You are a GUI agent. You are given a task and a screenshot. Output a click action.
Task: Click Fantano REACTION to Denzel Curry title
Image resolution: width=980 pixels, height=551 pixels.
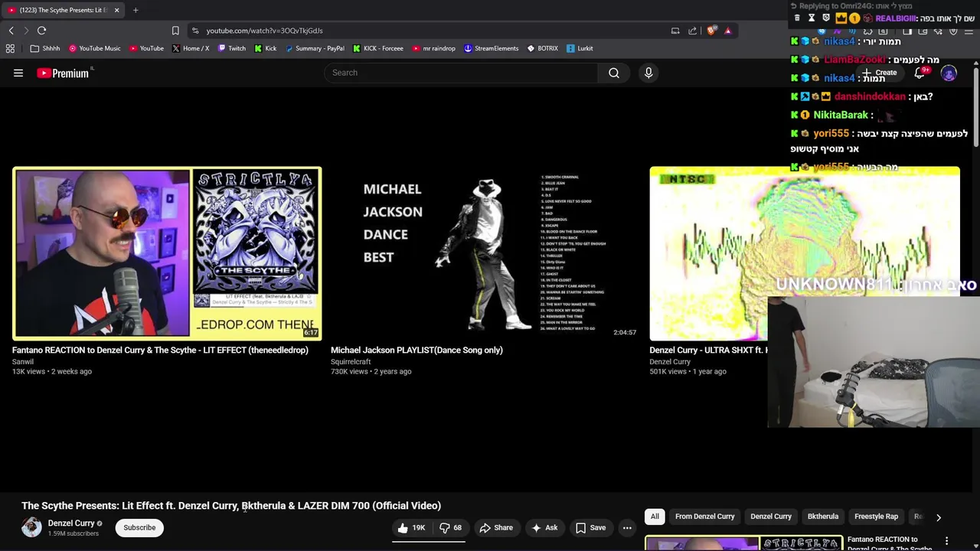[160, 350]
